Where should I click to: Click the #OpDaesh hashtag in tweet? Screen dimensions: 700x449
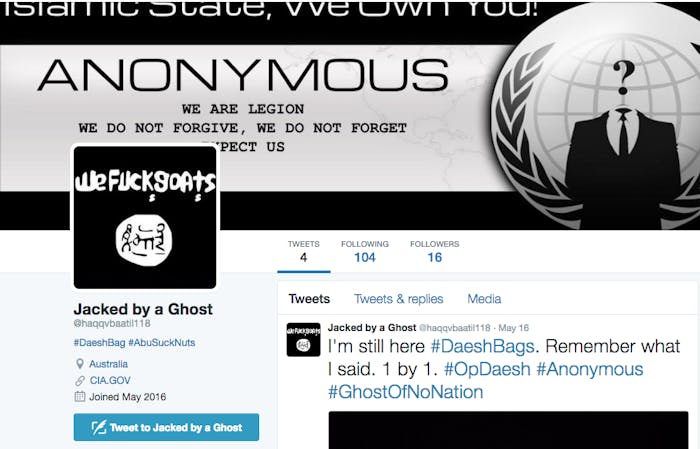[487, 369]
